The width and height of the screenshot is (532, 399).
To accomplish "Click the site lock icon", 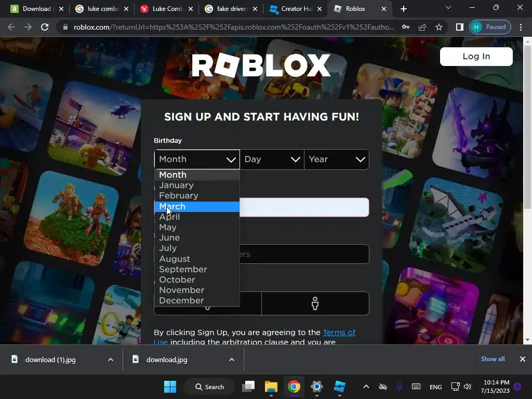I will 65,27.
